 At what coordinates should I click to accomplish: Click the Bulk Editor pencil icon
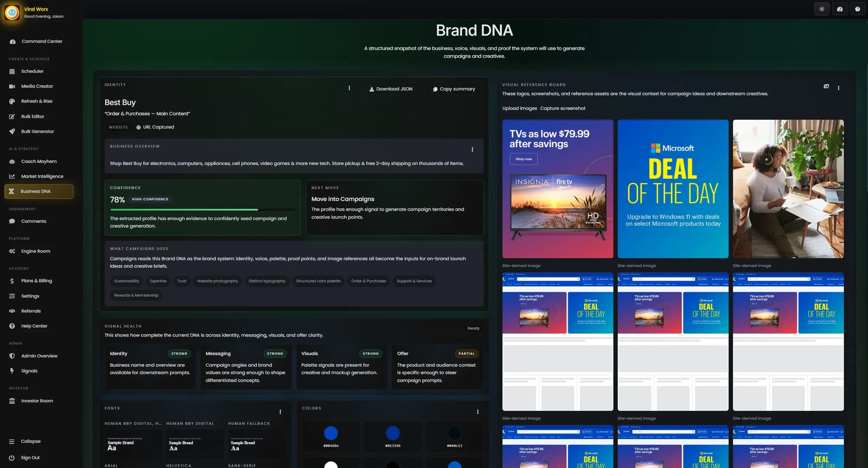point(12,116)
